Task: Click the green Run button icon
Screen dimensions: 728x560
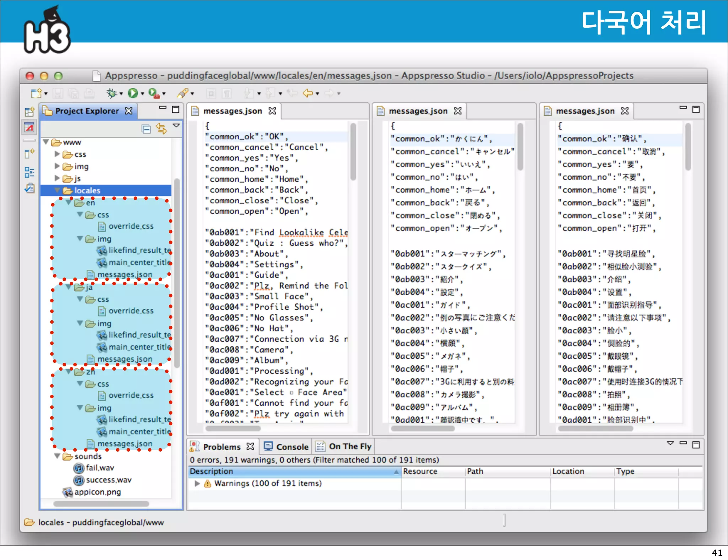Action: 133,93
